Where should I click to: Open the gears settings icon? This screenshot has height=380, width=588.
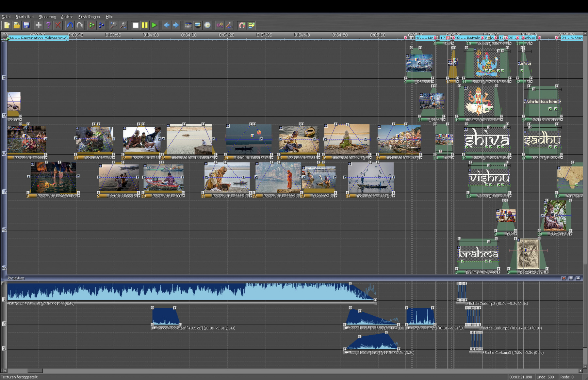point(220,25)
